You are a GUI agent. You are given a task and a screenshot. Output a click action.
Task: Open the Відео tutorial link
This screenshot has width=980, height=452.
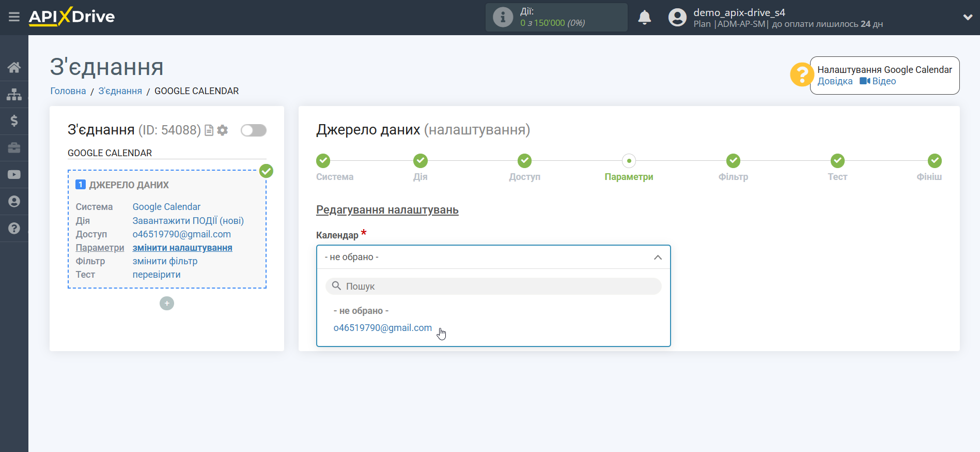(x=878, y=81)
